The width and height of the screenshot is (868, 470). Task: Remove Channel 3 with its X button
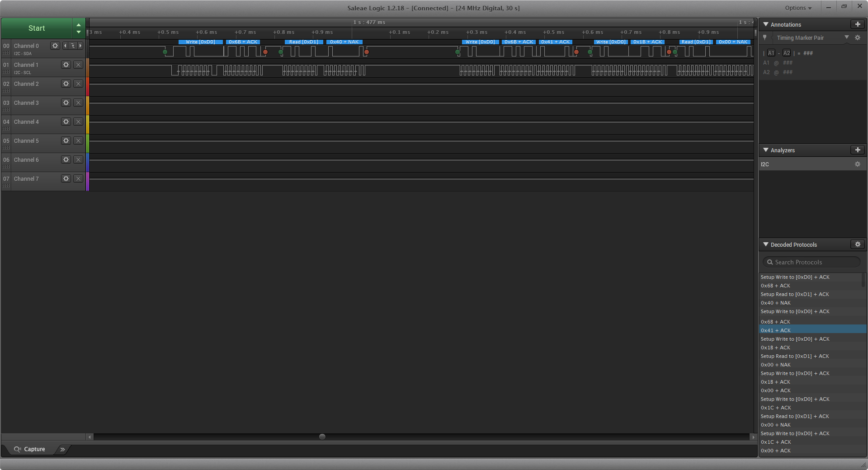(x=78, y=103)
